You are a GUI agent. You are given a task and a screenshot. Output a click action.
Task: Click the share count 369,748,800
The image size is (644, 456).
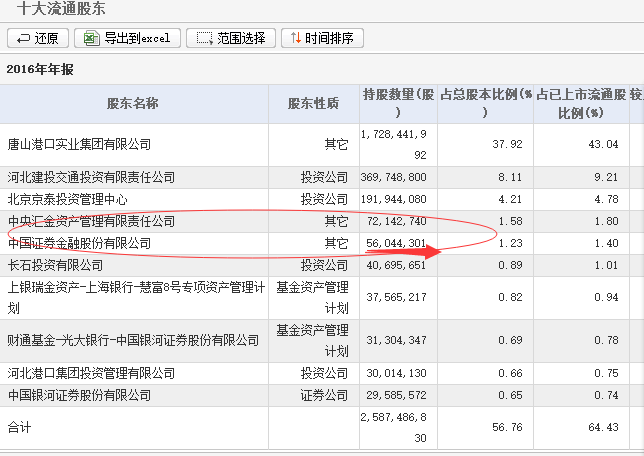pos(393,177)
